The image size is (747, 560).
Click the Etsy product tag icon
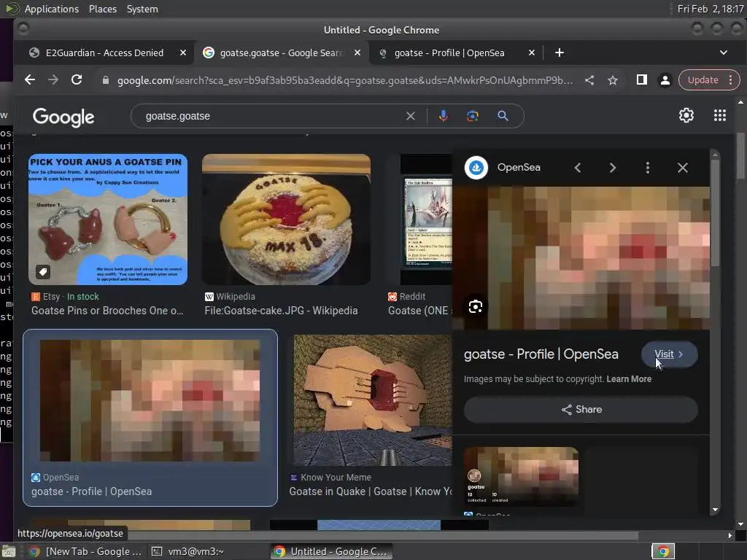pyautogui.click(x=43, y=272)
